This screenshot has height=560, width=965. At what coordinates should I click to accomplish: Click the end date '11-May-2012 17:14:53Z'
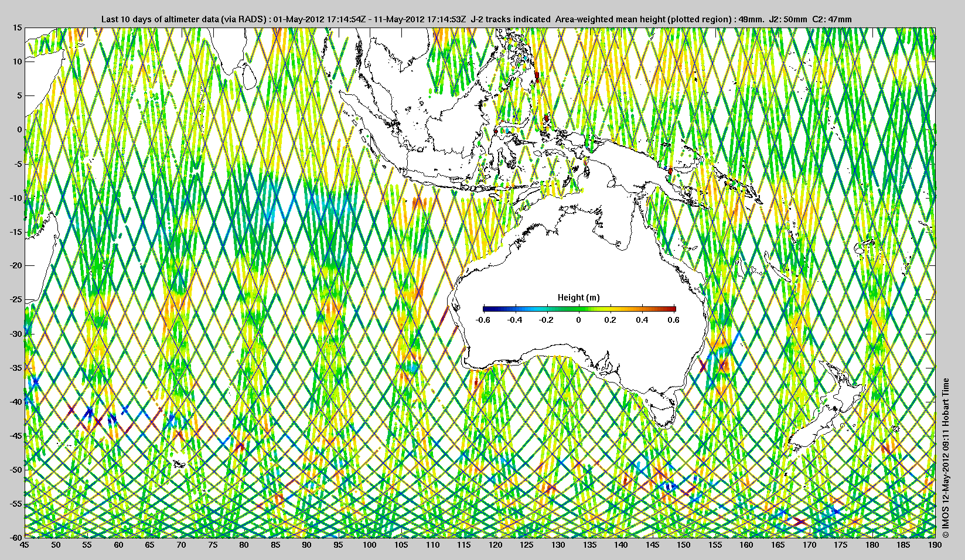point(421,19)
